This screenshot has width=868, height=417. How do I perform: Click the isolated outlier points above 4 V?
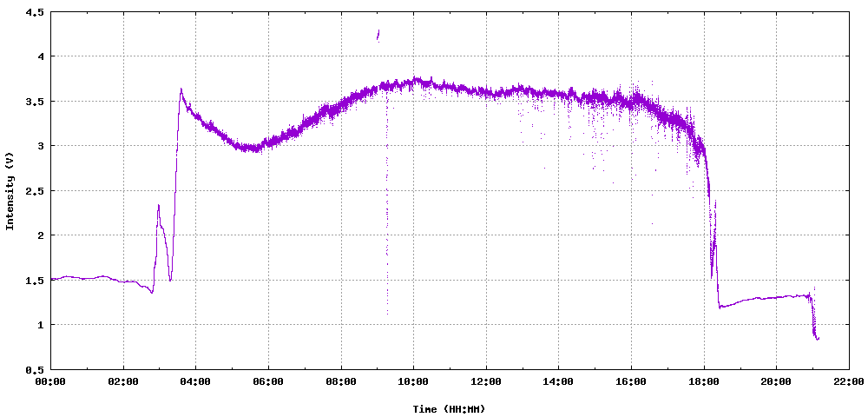click(x=378, y=36)
